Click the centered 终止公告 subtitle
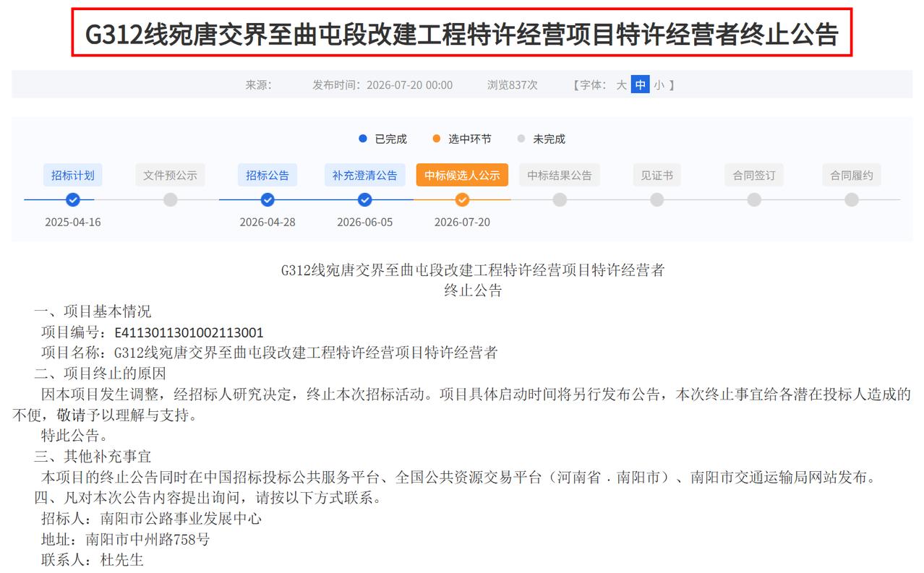The height and width of the screenshot is (573, 924). (x=473, y=290)
